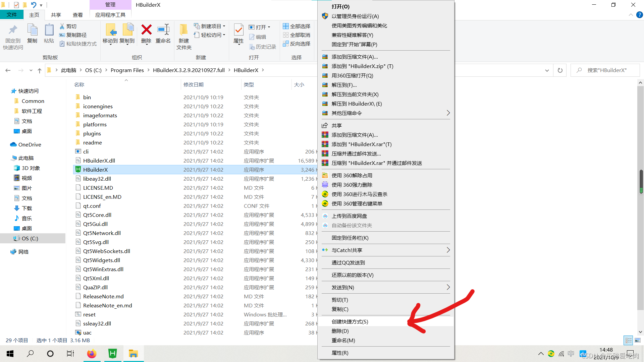Switch to large thumbnails view in status bar

point(638,340)
